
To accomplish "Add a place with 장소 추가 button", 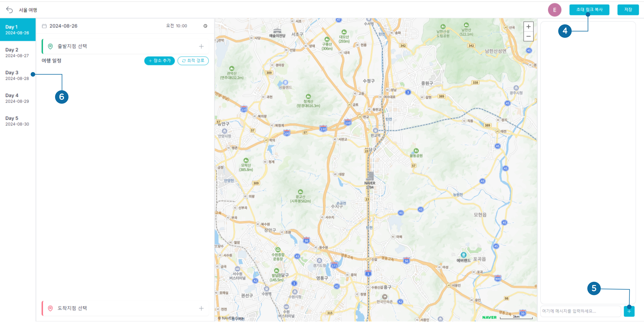I will pyautogui.click(x=159, y=61).
